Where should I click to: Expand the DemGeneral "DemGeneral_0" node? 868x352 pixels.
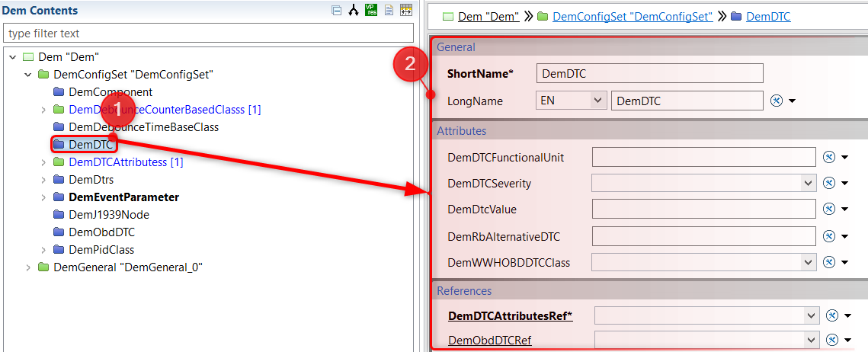click(27, 267)
